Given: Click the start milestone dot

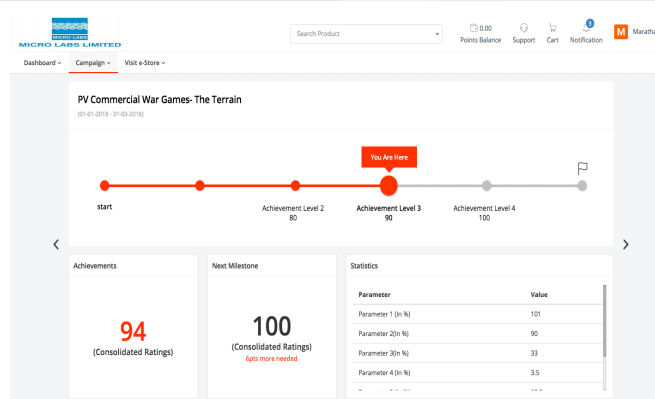Looking at the screenshot, I should [104, 186].
